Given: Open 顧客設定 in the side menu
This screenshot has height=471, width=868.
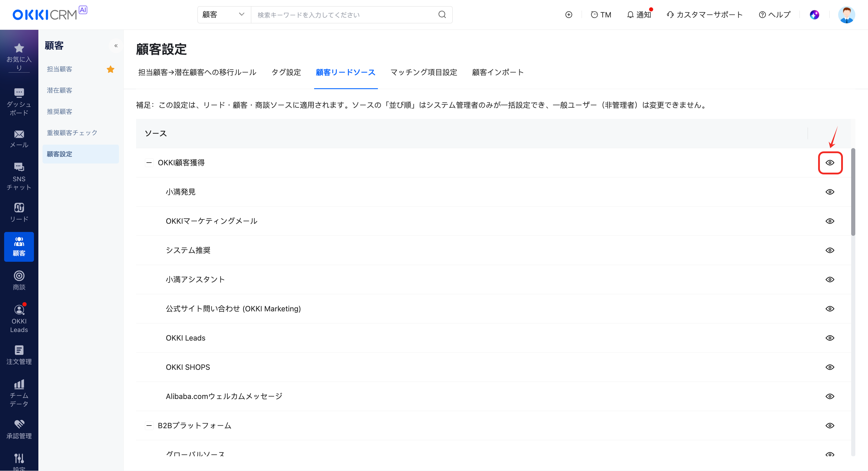Looking at the screenshot, I should click(x=81, y=154).
